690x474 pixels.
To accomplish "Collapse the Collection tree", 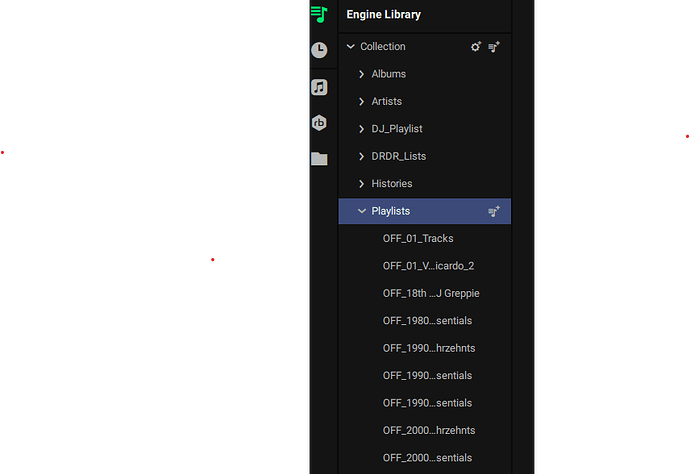I will point(350,46).
